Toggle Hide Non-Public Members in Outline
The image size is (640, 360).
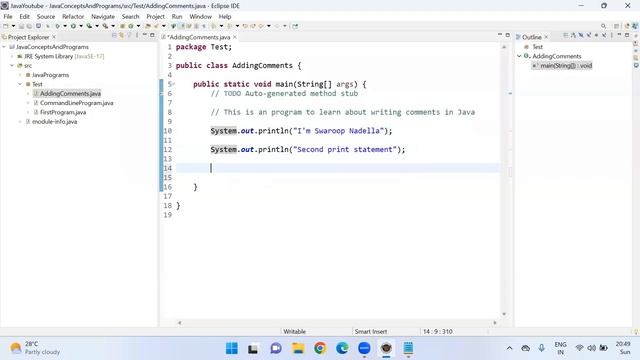point(596,36)
